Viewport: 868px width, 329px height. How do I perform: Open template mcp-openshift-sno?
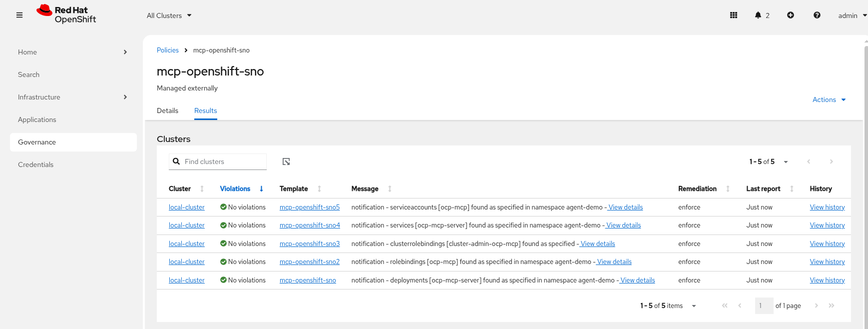click(x=308, y=280)
